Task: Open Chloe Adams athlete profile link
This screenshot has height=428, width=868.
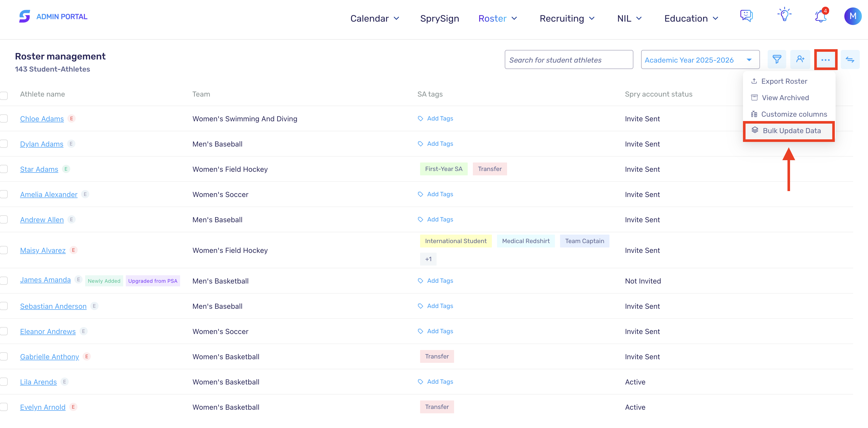Action: [42, 119]
